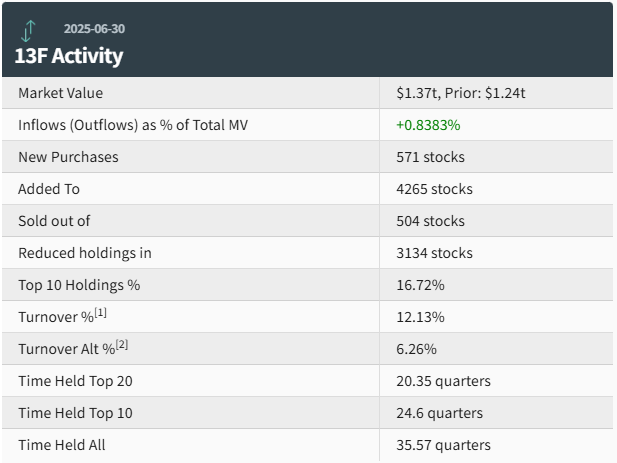Click the 13F Activity heading
This screenshot has height=463, width=617.
point(69,56)
